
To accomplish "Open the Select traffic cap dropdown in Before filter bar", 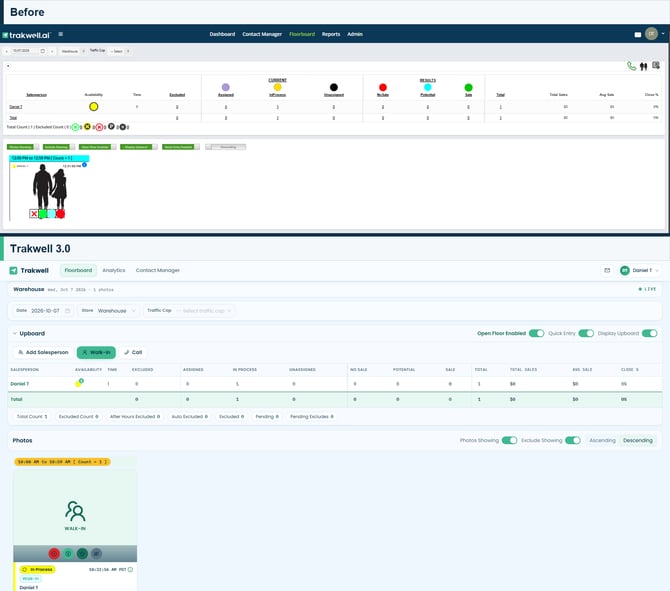I will click(119, 51).
